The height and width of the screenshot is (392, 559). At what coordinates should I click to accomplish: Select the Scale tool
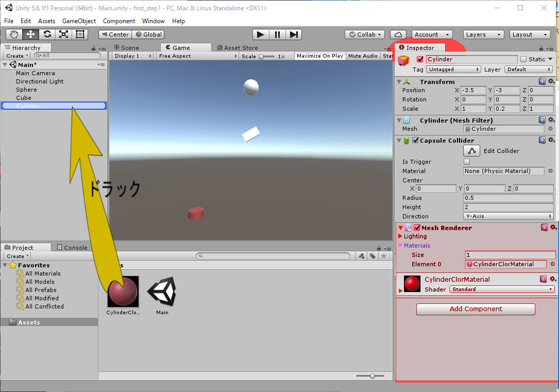[63, 35]
